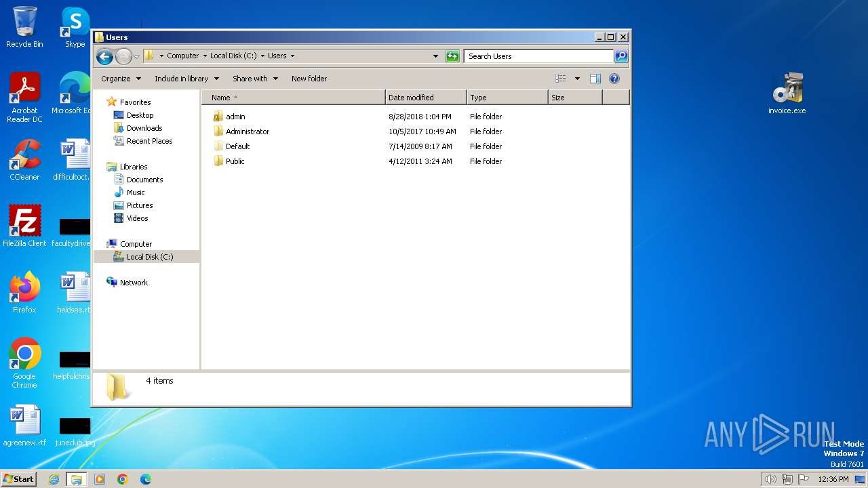Image resolution: width=868 pixels, height=488 pixels.
Task: Click the New folder button
Action: (309, 79)
